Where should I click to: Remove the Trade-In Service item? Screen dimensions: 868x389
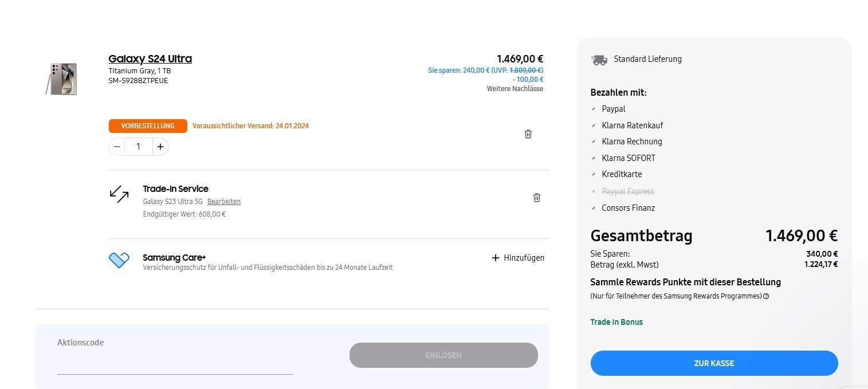536,198
